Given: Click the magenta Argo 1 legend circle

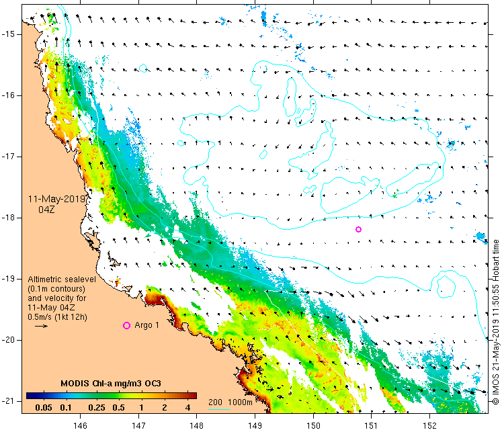Looking at the screenshot, I should click(x=126, y=326).
